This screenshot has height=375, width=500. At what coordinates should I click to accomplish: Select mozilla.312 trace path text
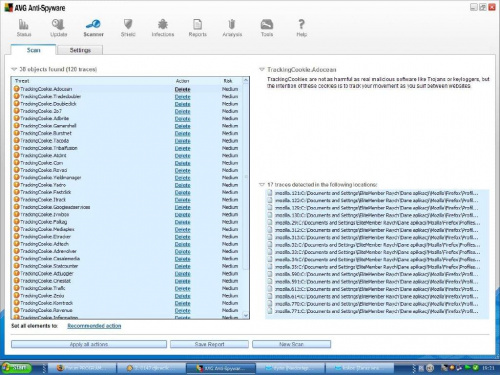[x=377, y=230]
